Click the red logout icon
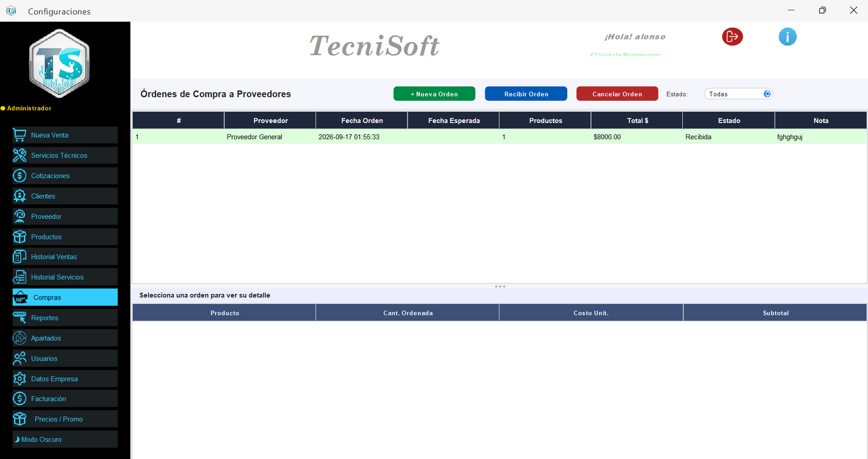Viewport: 868px width, 459px height. [732, 37]
